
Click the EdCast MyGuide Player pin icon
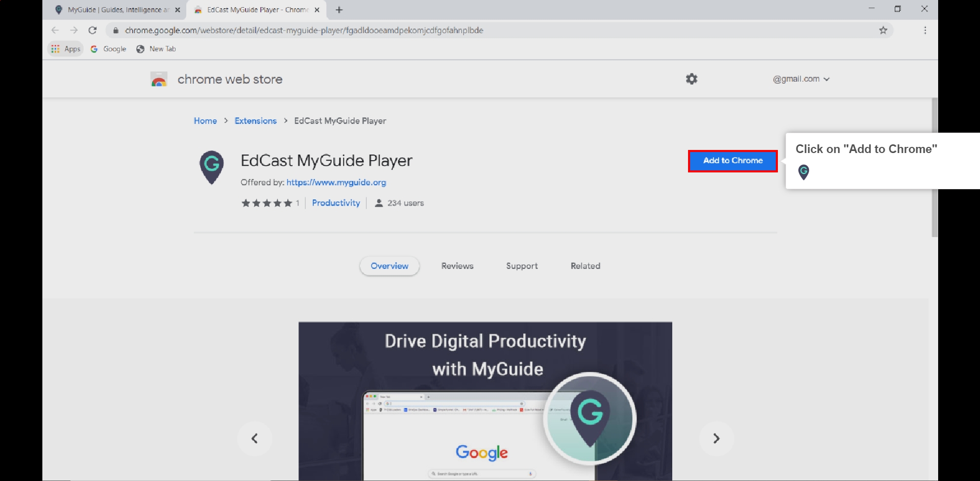[211, 167]
